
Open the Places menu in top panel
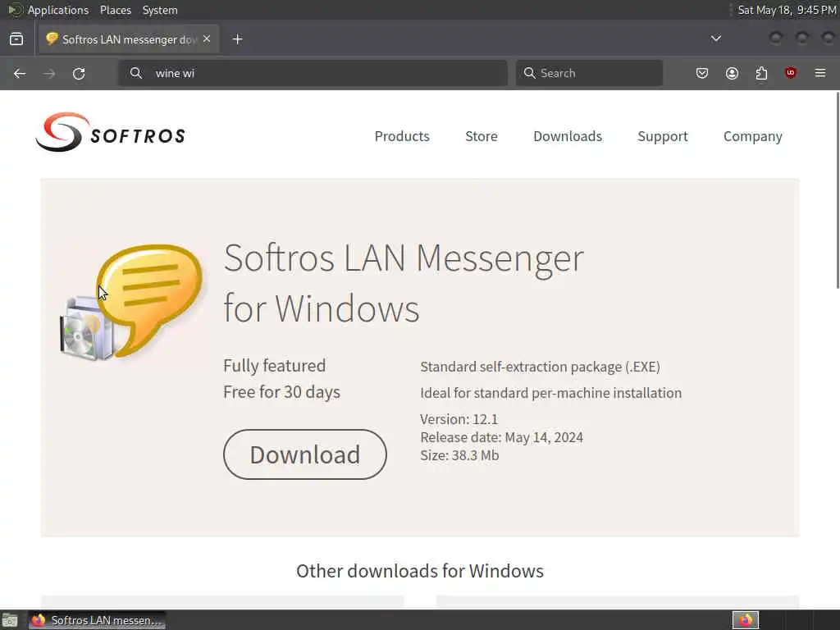point(115,10)
